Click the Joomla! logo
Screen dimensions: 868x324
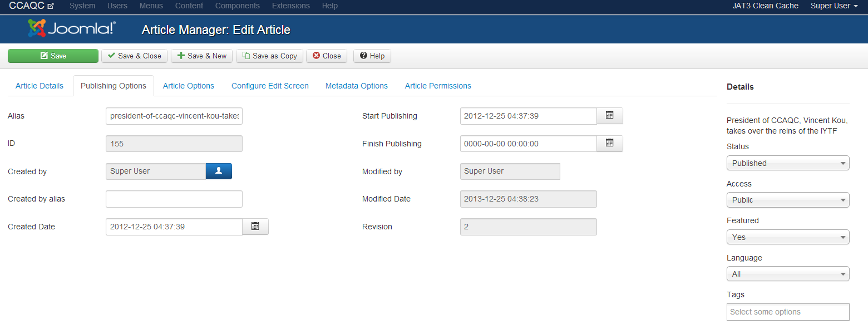point(72,28)
